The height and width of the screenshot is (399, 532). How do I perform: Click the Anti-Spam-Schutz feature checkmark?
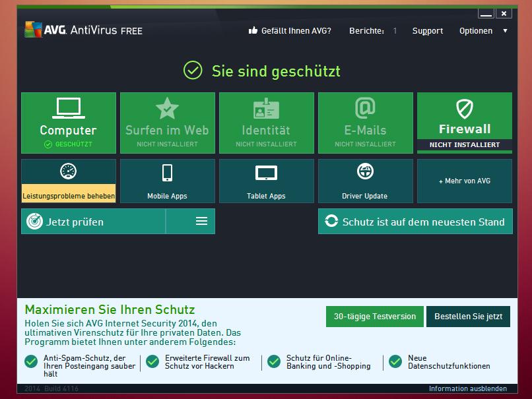coord(31,361)
